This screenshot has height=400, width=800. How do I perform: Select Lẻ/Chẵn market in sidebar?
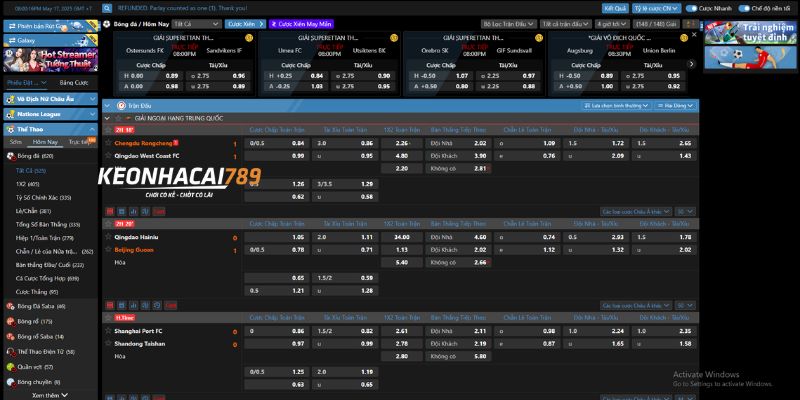(x=33, y=211)
